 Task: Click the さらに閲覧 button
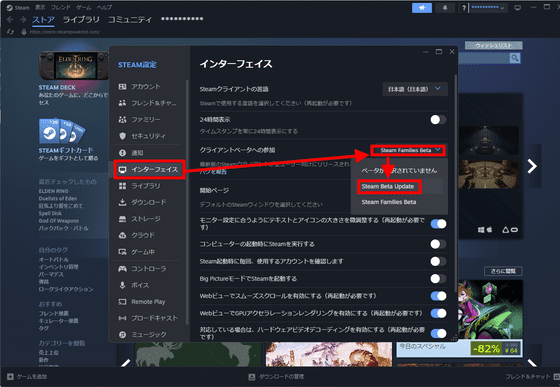click(503, 271)
